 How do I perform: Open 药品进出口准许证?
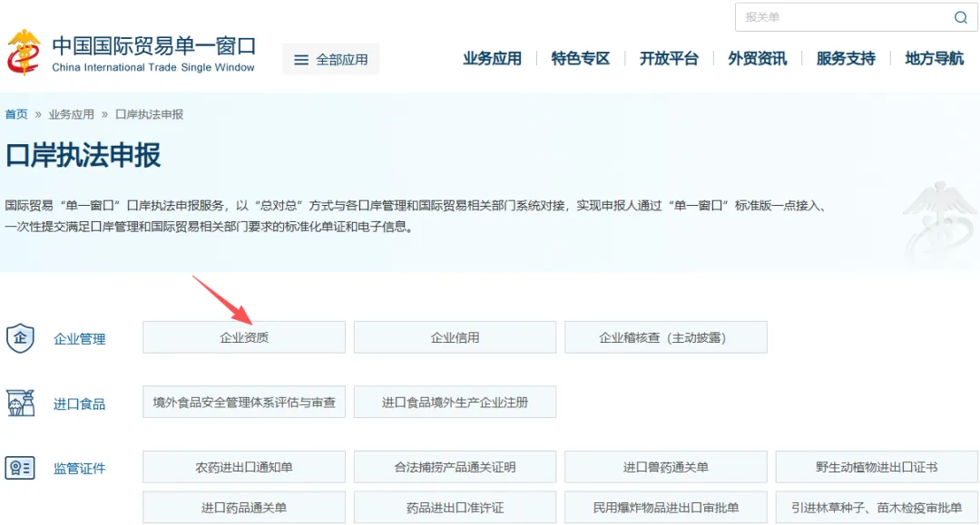click(455, 508)
